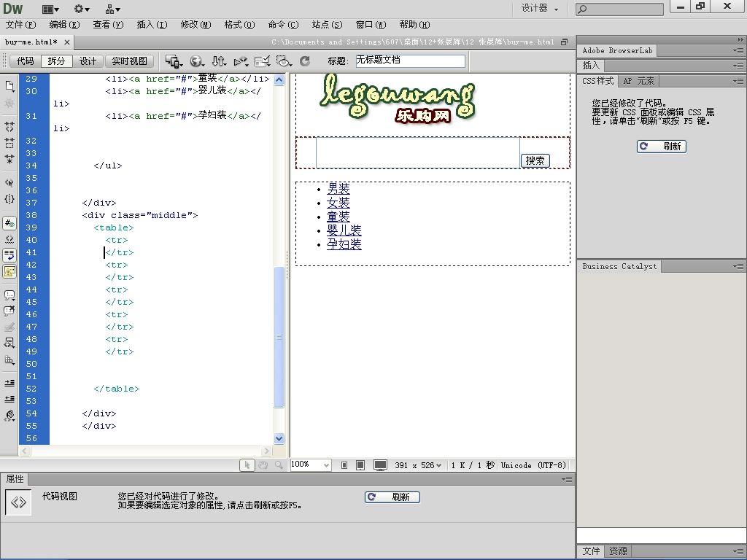Open the Move or Convert CSS icon
Viewport: 747px width, 560px height.
pyautogui.click(x=9, y=359)
